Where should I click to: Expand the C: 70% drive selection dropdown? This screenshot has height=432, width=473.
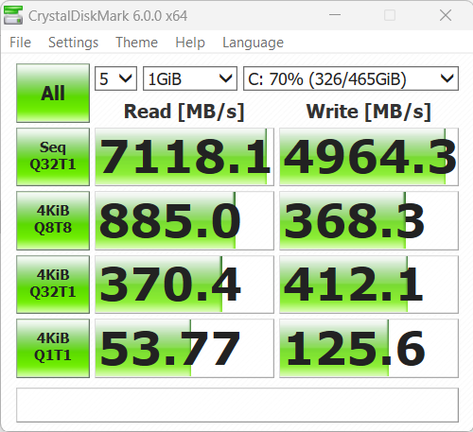(351, 79)
